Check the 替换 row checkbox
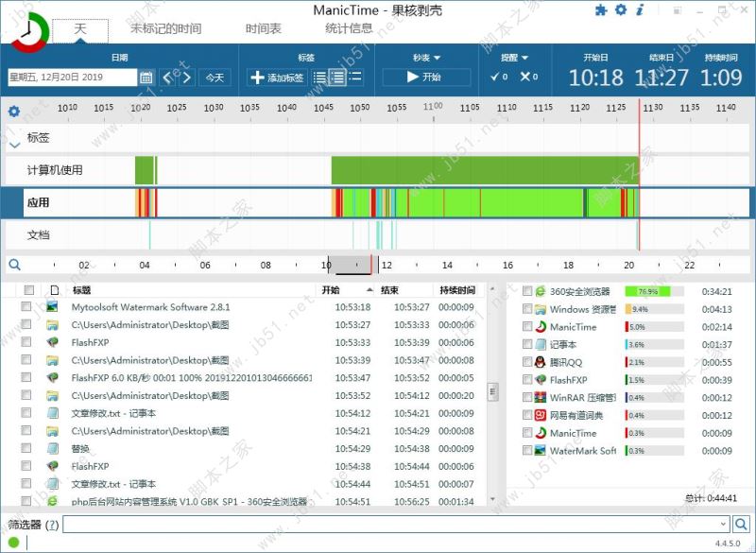 [26, 448]
